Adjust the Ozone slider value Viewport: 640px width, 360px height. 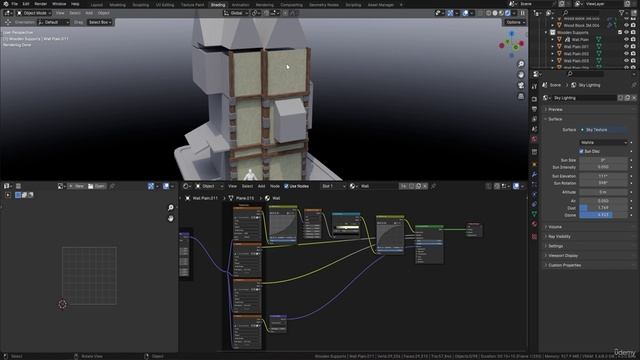(x=603, y=215)
